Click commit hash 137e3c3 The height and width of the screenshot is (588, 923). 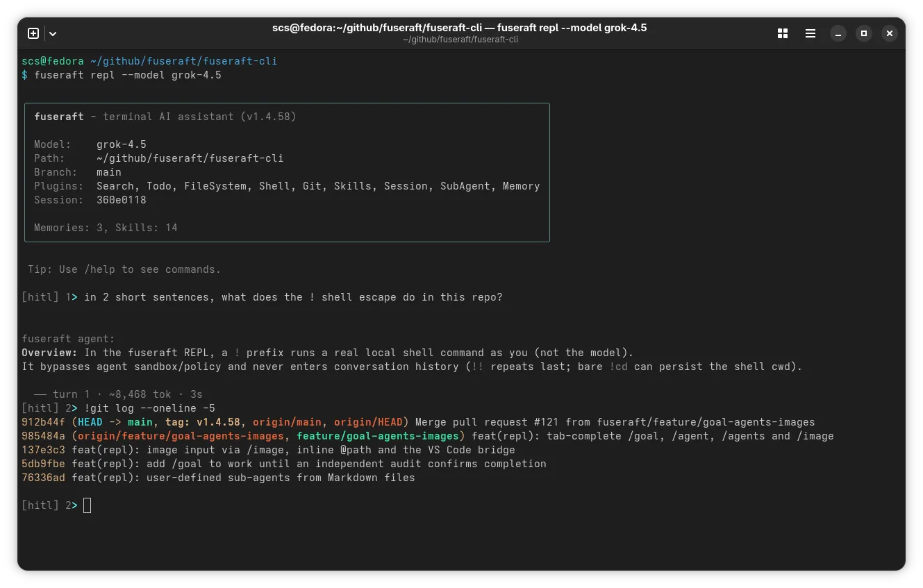43,450
